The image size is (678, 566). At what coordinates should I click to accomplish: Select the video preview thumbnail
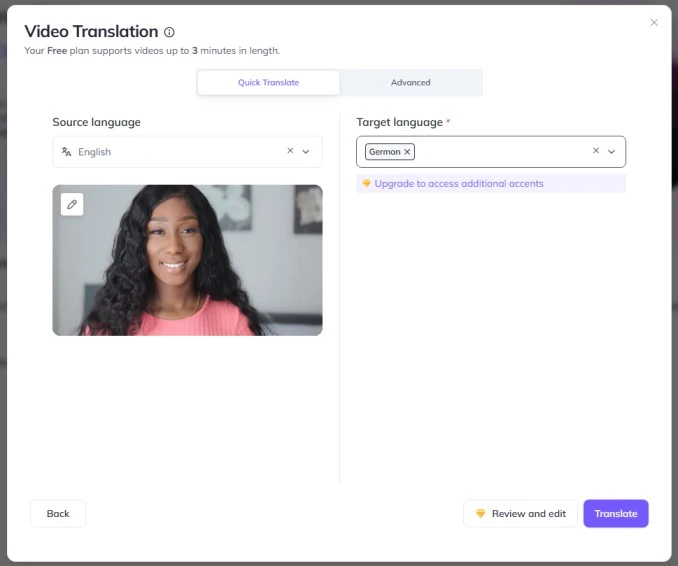(x=187, y=260)
